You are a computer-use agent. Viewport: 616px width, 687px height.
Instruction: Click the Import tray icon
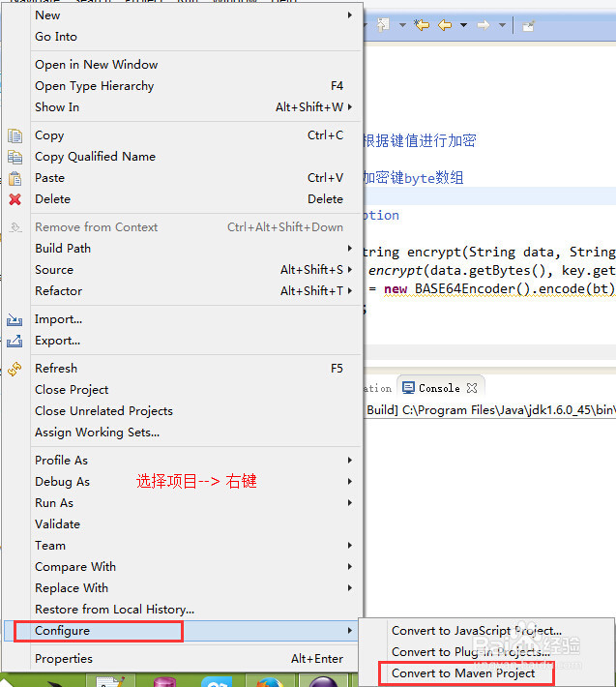click(x=15, y=320)
